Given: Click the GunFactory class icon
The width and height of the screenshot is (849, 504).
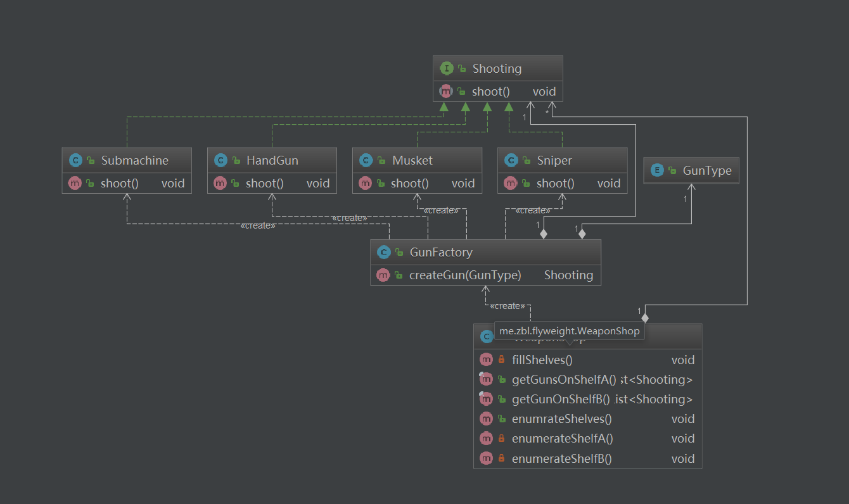Looking at the screenshot, I should [x=383, y=252].
